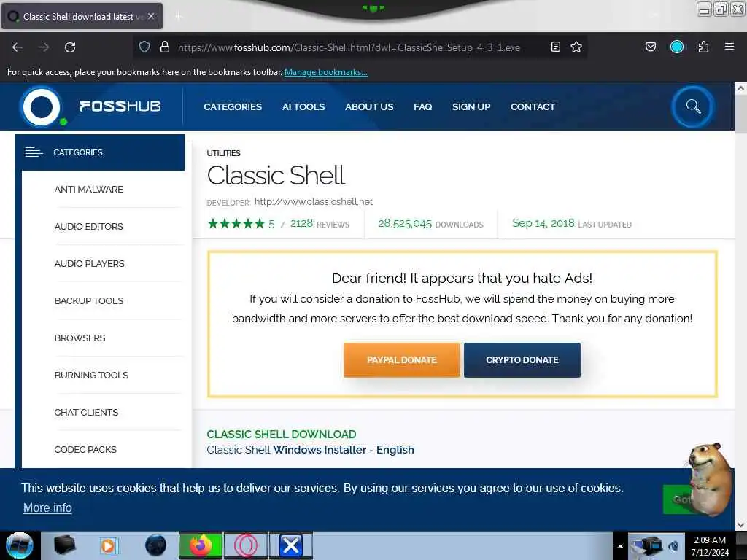The height and width of the screenshot is (560, 747).
Task: Open the Firefox account avatar icon
Action: [677, 47]
